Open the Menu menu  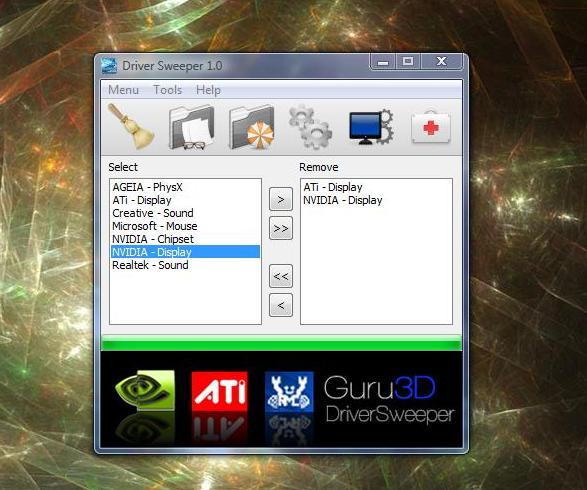[x=124, y=90]
